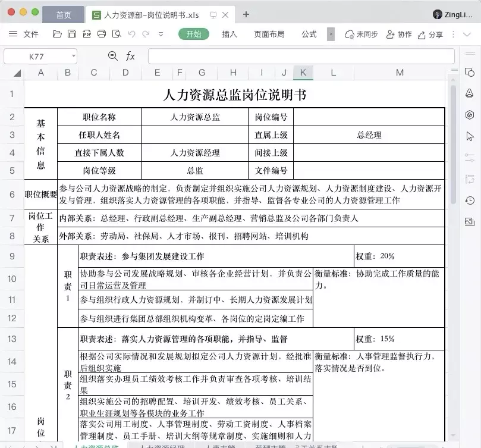Expand the Name Box dropdown showing K77
The width and height of the screenshot is (481, 448).
(x=74, y=56)
